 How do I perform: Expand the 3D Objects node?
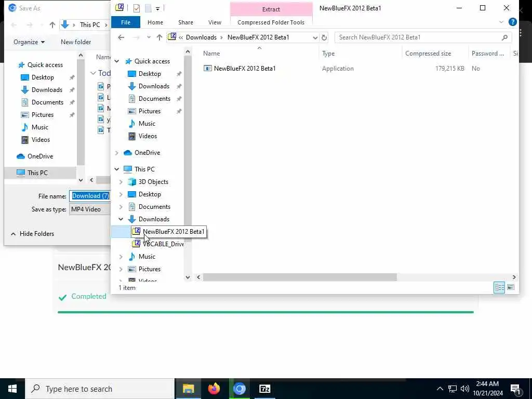(x=121, y=182)
